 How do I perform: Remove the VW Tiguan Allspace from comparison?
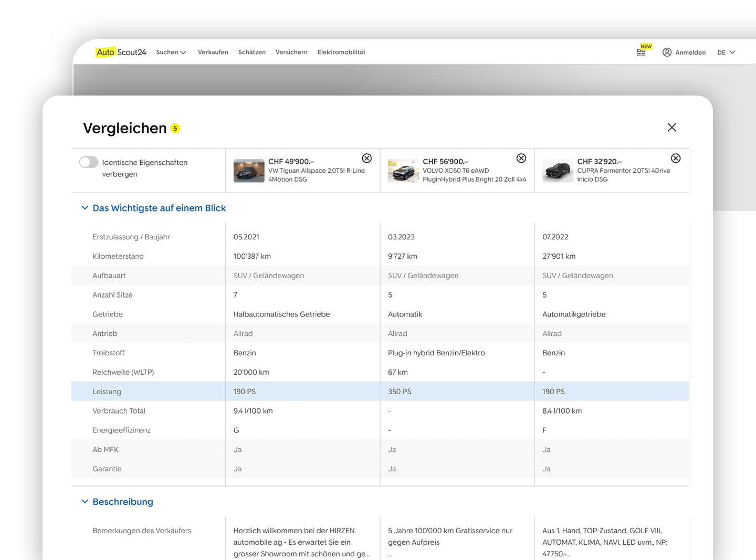pyautogui.click(x=367, y=159)
